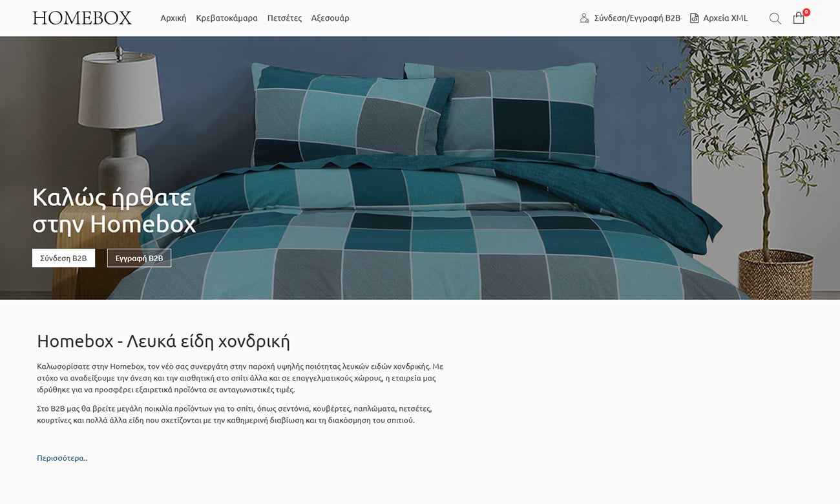
Task: Open the Αρχική menu item
Action: [x=173, y=18]
